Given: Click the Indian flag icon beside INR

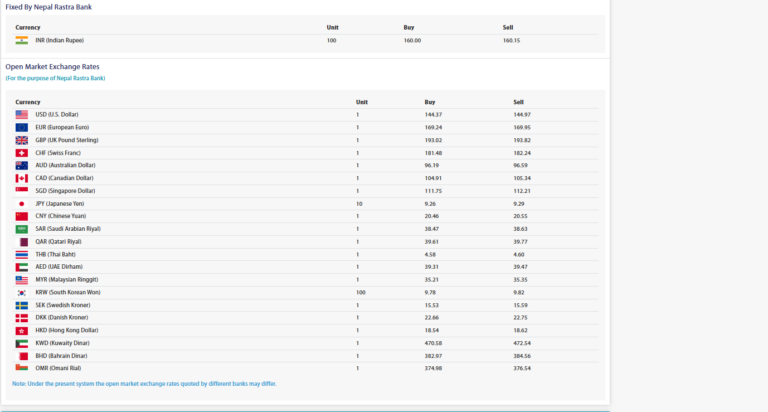Looking at the screenshot, I should 22,40.
